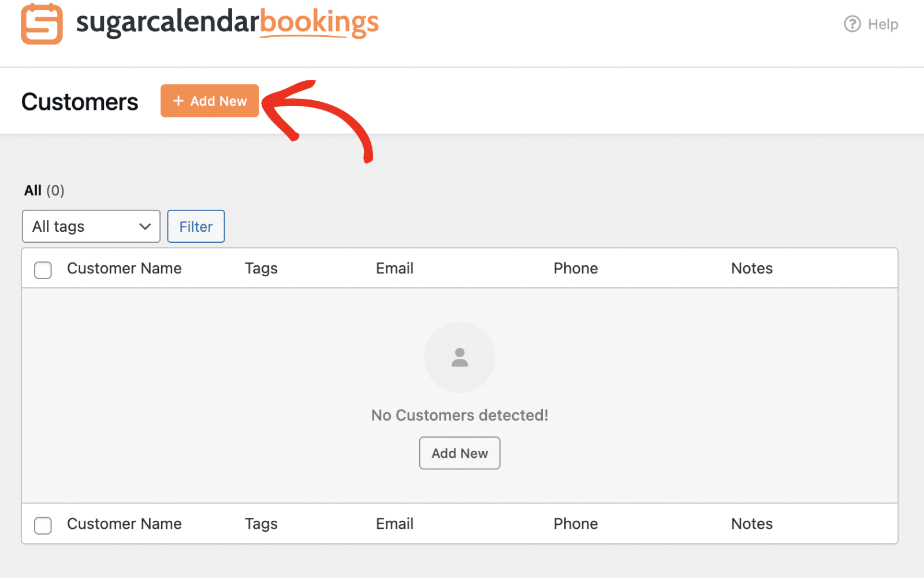Toggle the bottom select-all customers checkbox
The height and width of the screenshot is (578, 924).
click(x=43, y=525)
